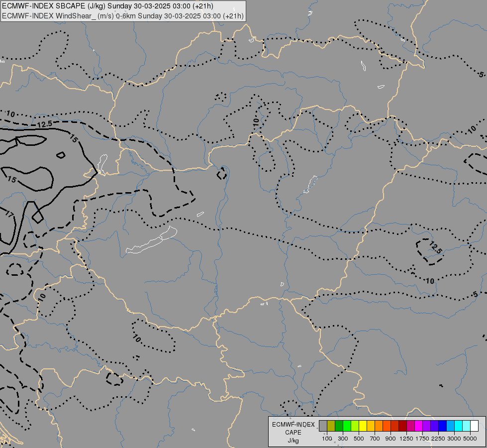
Task: Click the legend label 2250
Action: click(438, 439)
